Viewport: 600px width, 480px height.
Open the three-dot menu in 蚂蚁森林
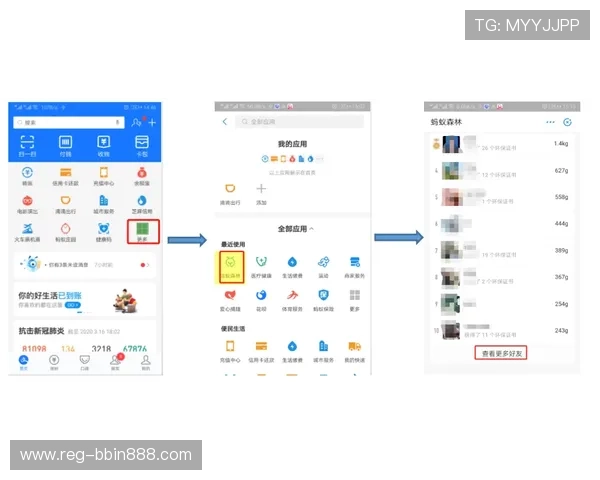coord(550,122)
